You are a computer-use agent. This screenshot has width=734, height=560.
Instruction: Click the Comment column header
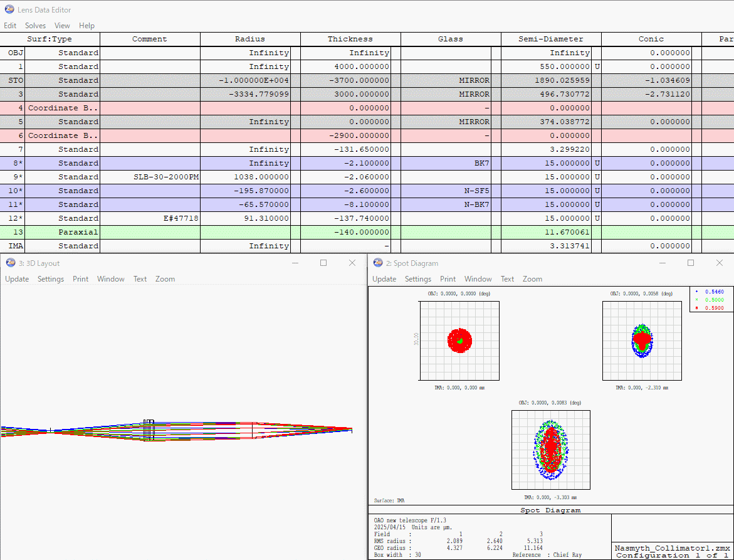click(150, 40)
